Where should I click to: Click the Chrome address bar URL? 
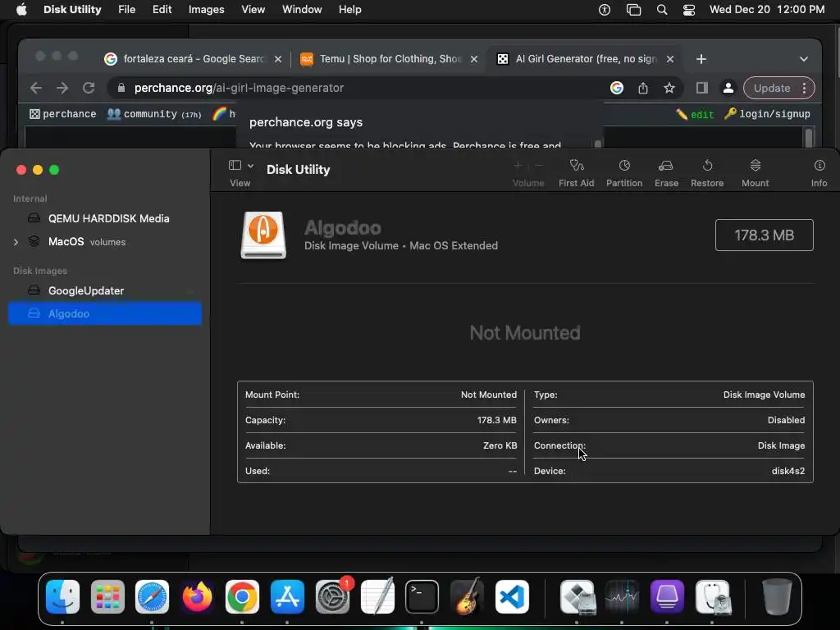[x=239, y=88]
